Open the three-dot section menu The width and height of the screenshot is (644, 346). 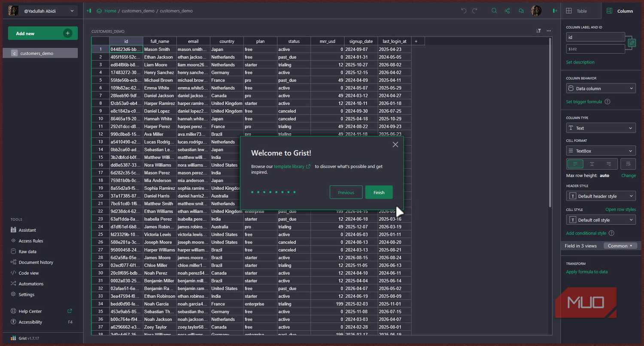[549, 31]
